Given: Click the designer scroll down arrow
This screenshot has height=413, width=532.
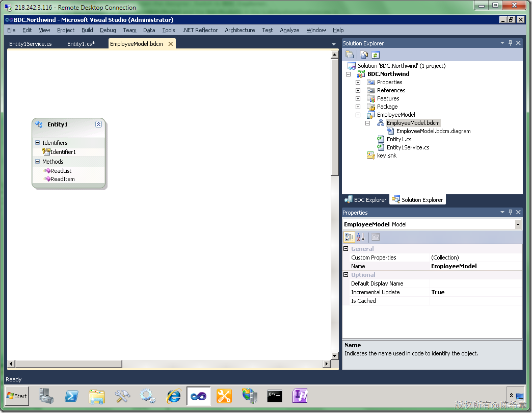Looking at the screenshot, I should point(334,356).
